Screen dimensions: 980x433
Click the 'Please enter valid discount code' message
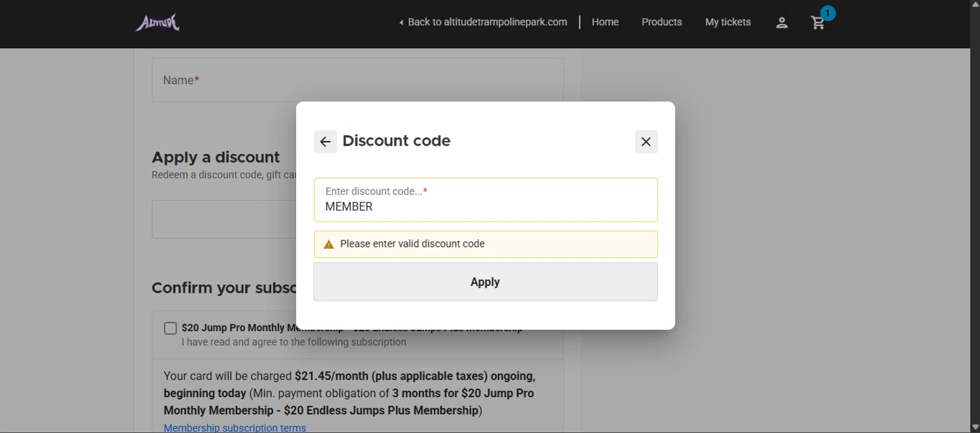tap(412, 244)
